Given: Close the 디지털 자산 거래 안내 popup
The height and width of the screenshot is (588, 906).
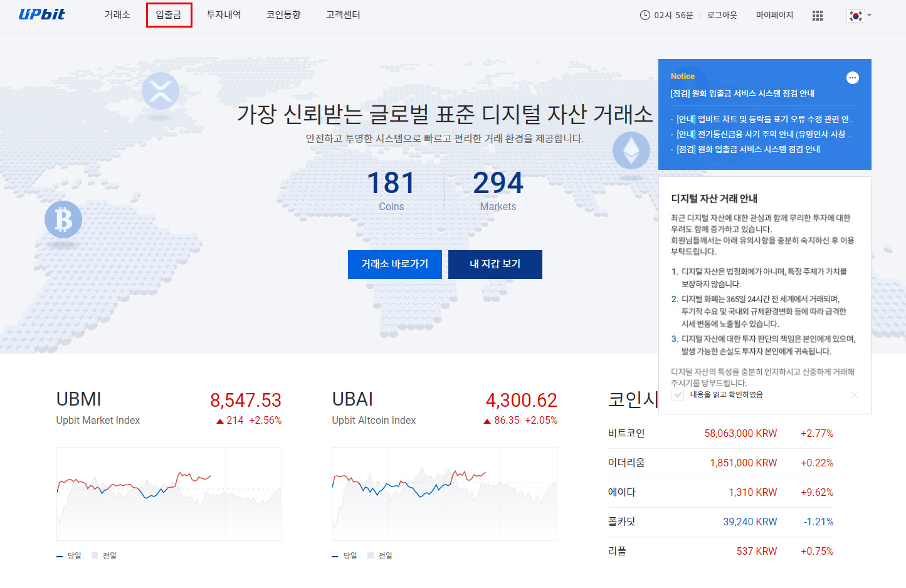Looking at the screenshot, I should pyautogui.click(x=855, y=395).
